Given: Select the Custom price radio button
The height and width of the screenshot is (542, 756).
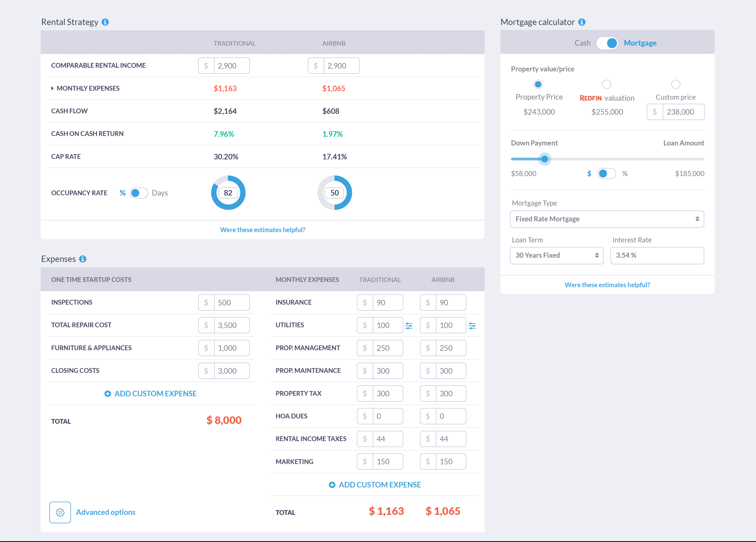Looking at the screenshot, I should (x=675, y=84).
